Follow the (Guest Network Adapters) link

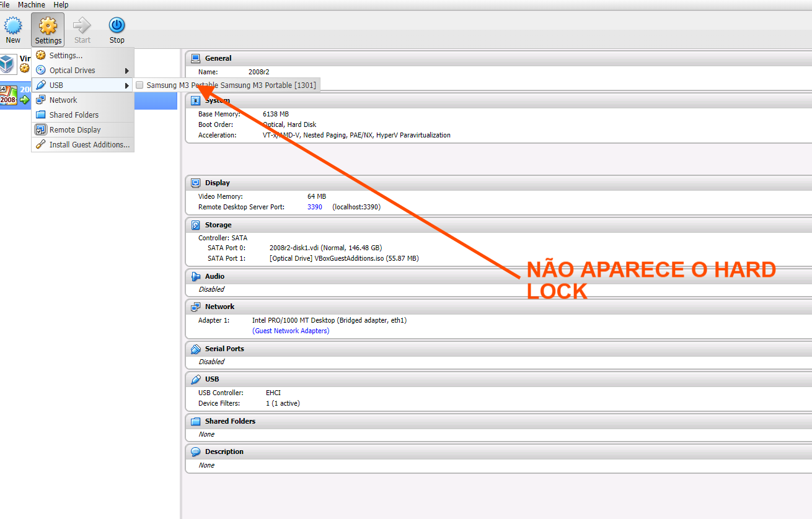[x=291, y=331]
